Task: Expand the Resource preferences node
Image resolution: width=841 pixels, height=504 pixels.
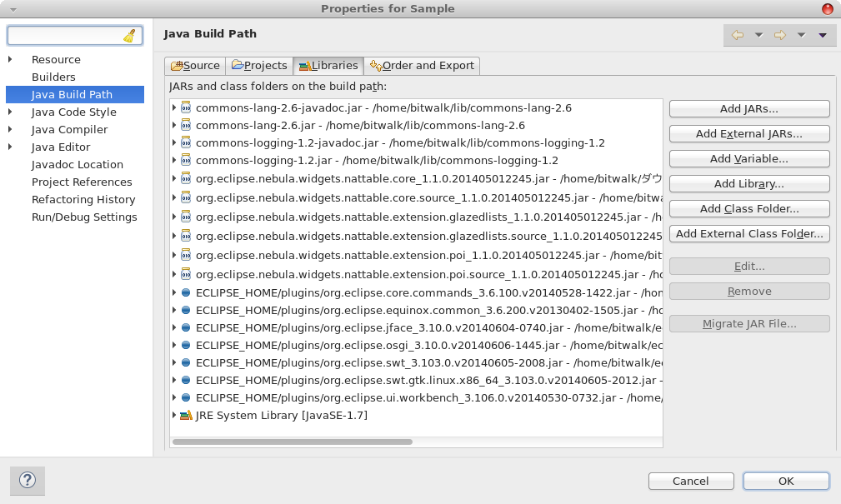Action: pyautogui.click(x=10, y=59)
